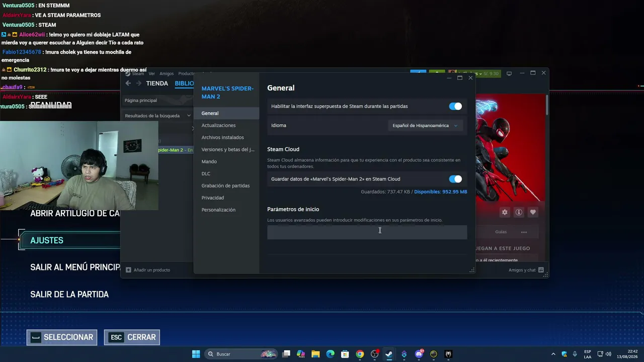Image resolution: width=644 pixels, height=362 pixels.
Task: Open the Idioma language dropdown
Action: pyautogui.click(x=425, y=126)
